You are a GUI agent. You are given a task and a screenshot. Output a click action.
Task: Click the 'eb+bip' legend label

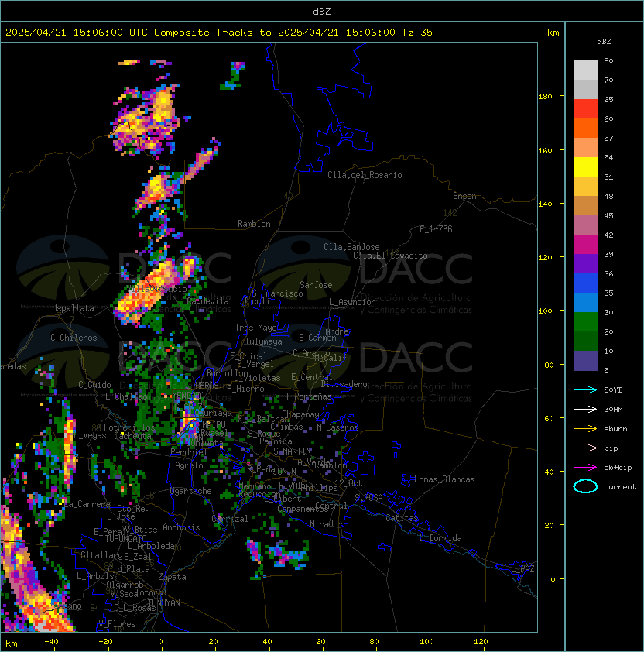[618, 468]
